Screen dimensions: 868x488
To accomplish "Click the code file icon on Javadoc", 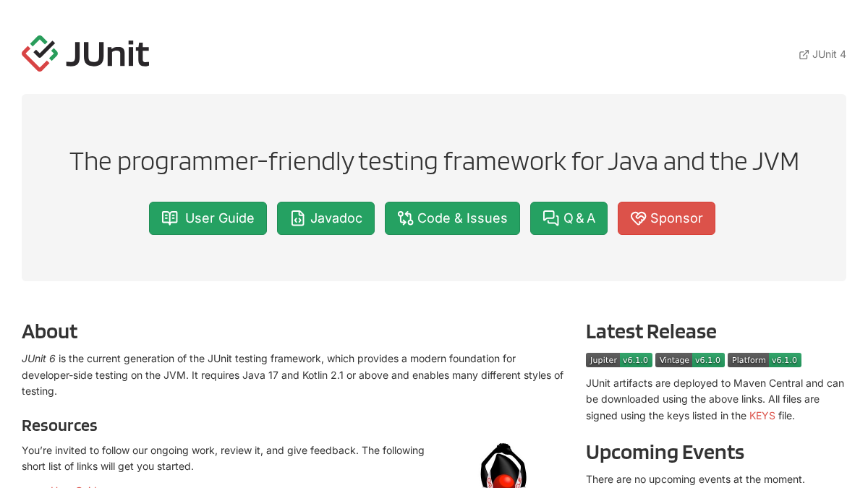I will pos(297,218).
